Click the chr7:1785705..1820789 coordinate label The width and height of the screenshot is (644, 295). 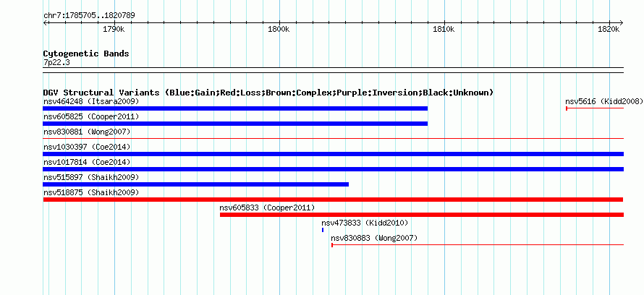(89, 16)
